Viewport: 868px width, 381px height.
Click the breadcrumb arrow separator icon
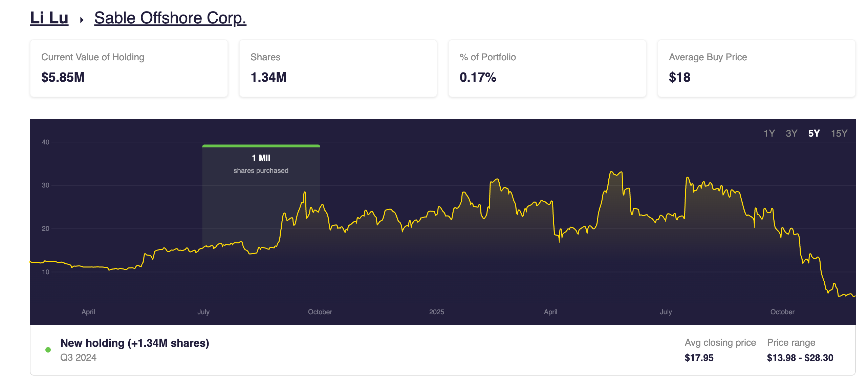point(82,20)
